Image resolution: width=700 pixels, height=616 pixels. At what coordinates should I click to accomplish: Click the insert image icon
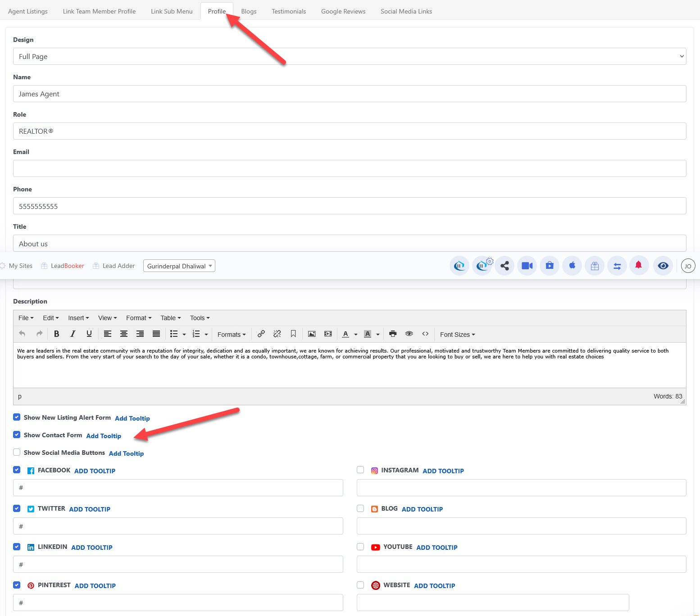pos(312,334)
